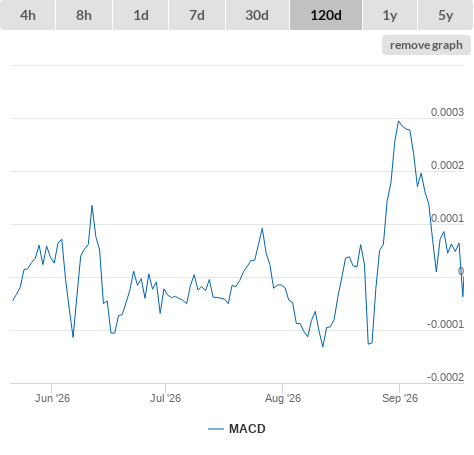Switch chart to 1y range
This screenshot has height=455, width=474.
(390, 15)
